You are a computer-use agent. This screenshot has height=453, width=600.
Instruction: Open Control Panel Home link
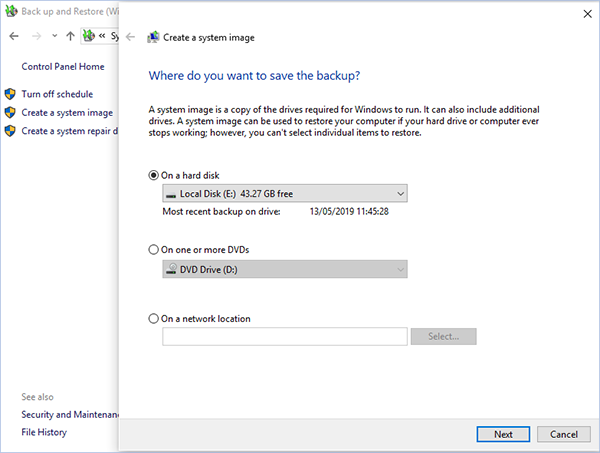pyautogui.click(x=63, y=67)
